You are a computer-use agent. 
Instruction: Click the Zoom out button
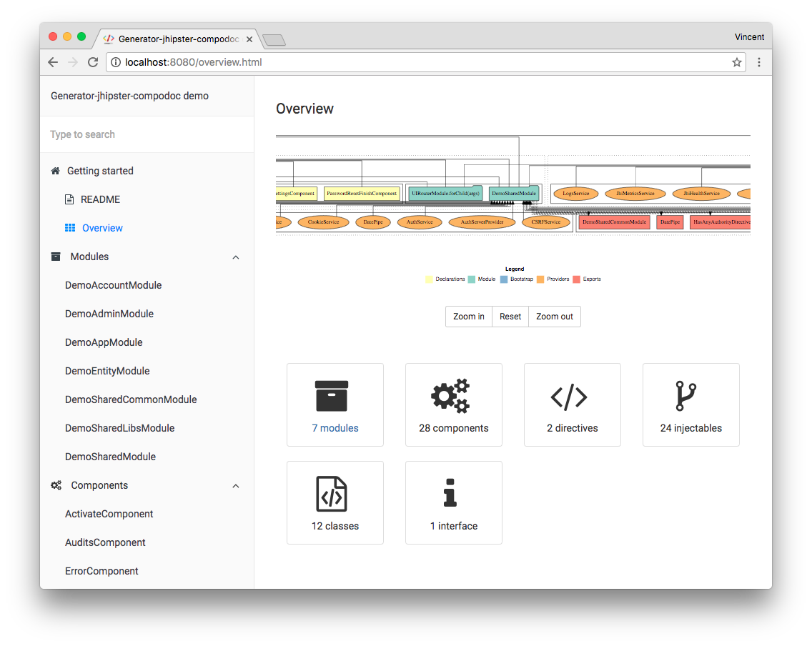[555, 317]
